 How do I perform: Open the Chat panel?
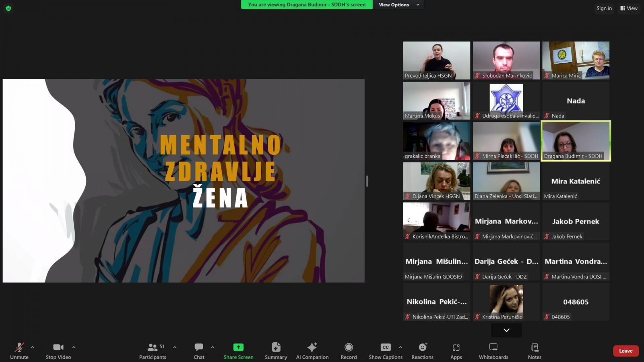click(x=199, y=351)
